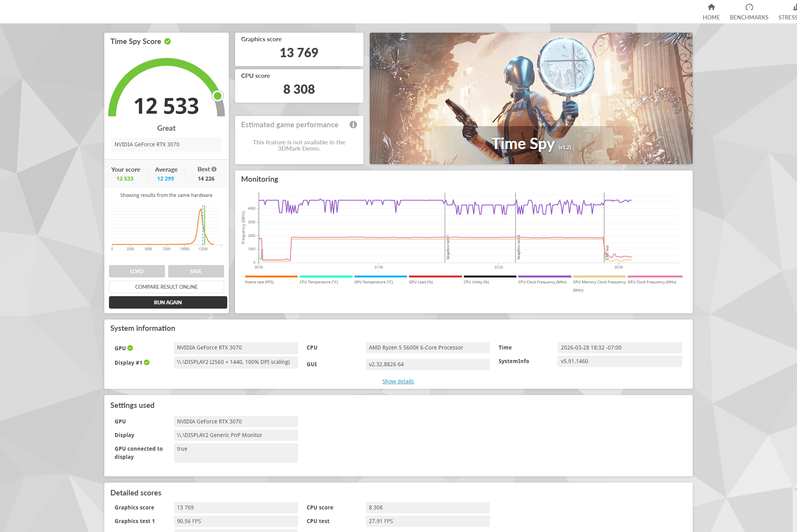Click your score value 12 533 in green
797x532 pixels.
coord(125,179)
